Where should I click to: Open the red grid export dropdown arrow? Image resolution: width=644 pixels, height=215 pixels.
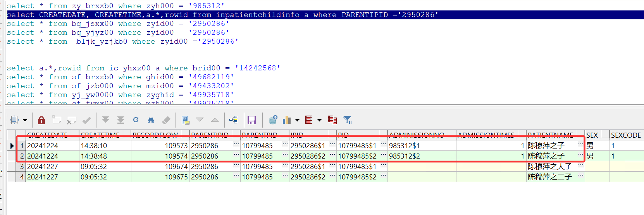[319, 120]
